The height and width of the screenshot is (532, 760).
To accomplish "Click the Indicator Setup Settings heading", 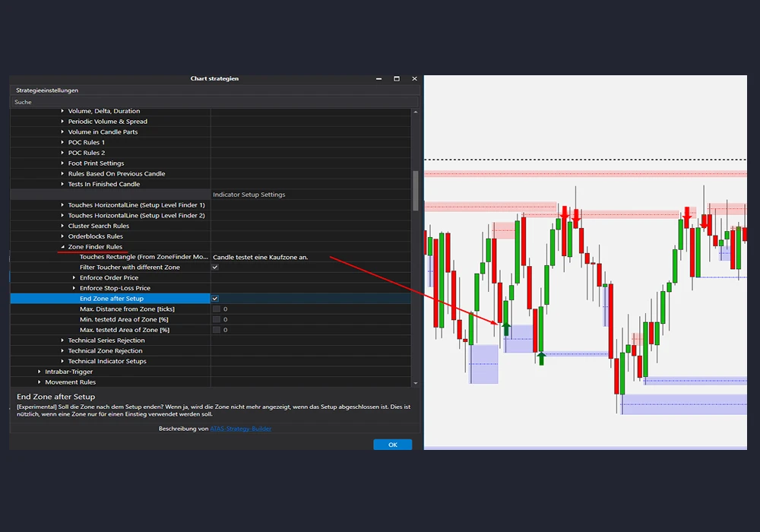I will point(249,195).
